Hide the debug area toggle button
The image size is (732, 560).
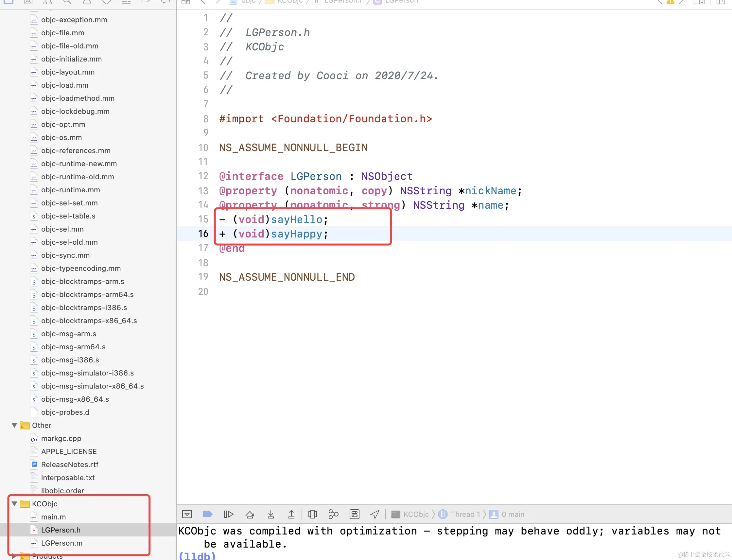pos(187,514)
